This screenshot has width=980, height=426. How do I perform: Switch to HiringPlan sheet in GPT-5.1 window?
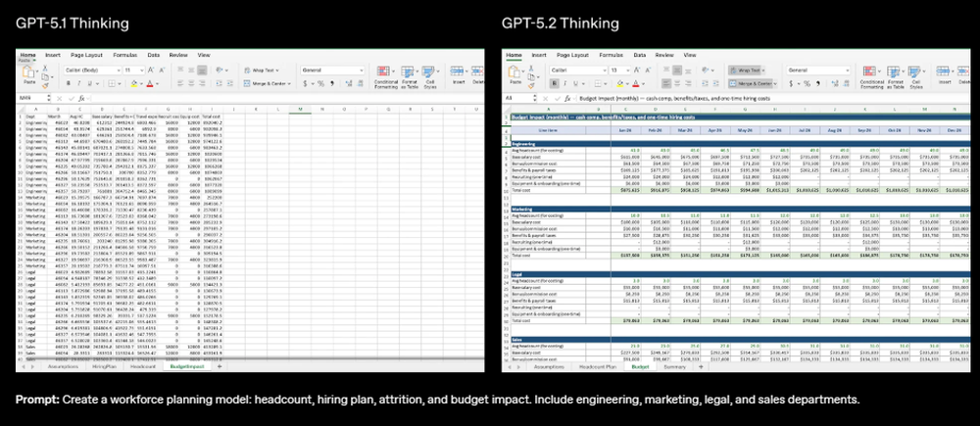click(x=103, y=366)
